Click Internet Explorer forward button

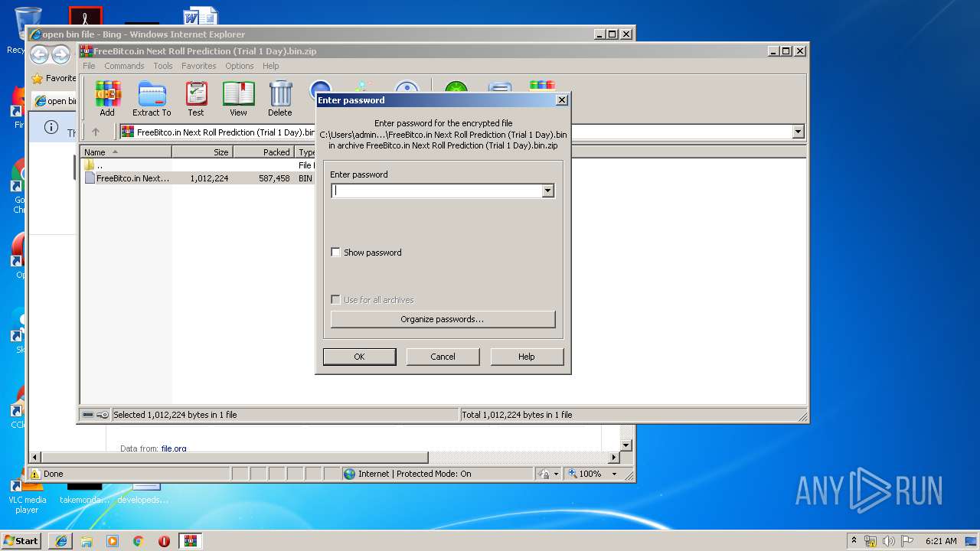pyautogui.click(x=61, y=54)
